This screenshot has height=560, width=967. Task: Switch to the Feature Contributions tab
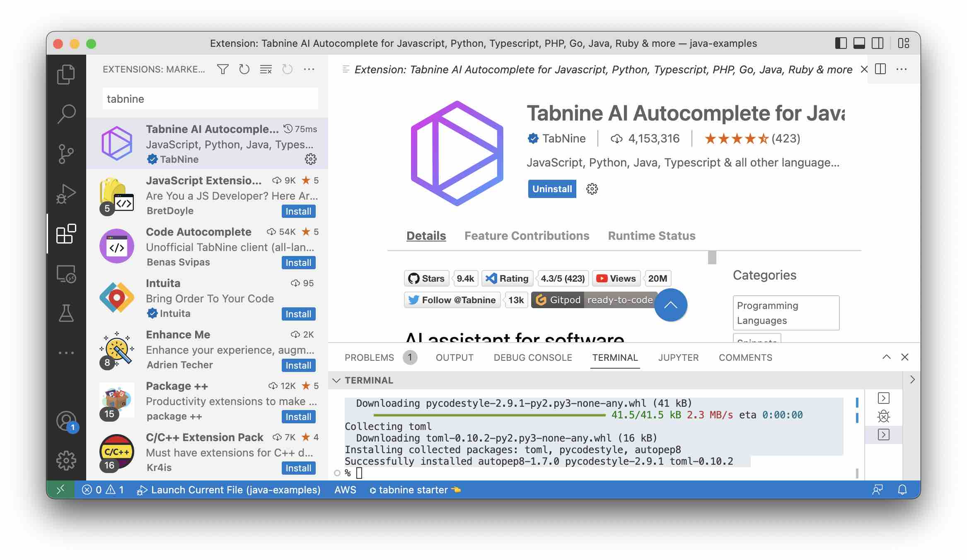tap(527, 236)
